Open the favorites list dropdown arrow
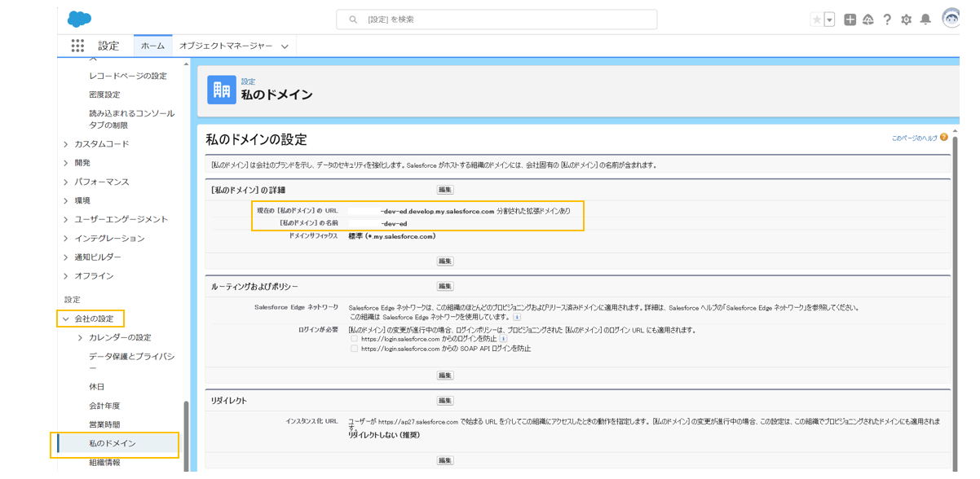 (x=829, y=20)
